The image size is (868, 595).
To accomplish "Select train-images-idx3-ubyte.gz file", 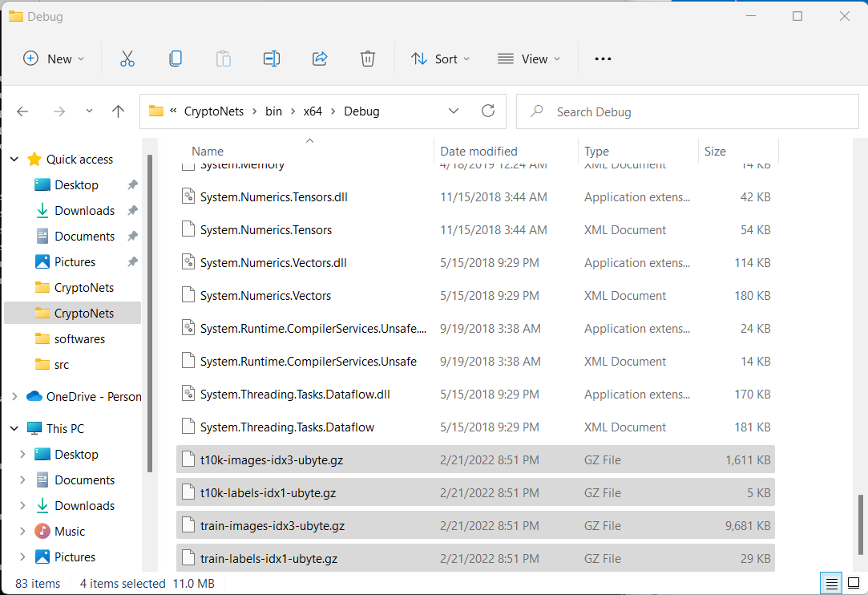I will pyautogui.click(x=273, y=526).
